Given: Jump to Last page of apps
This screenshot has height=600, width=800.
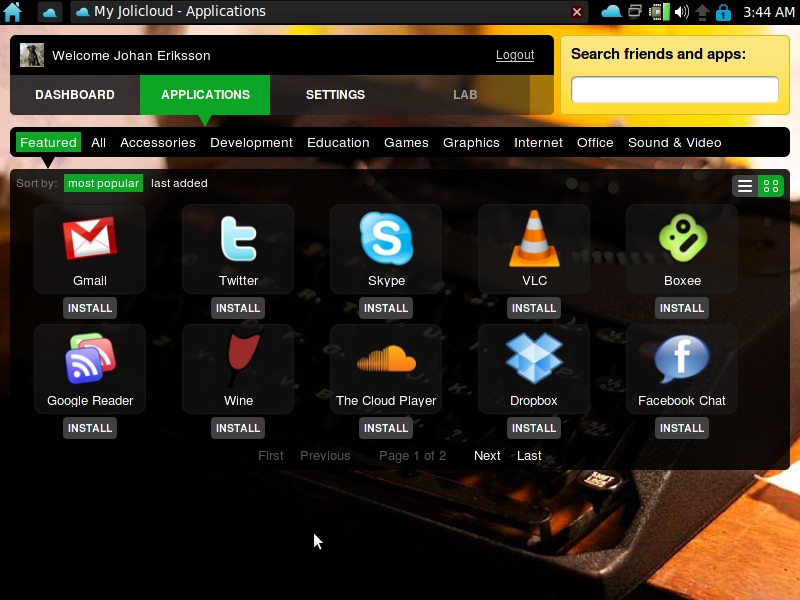Looking at the screenshot, I should click(529, 456).
